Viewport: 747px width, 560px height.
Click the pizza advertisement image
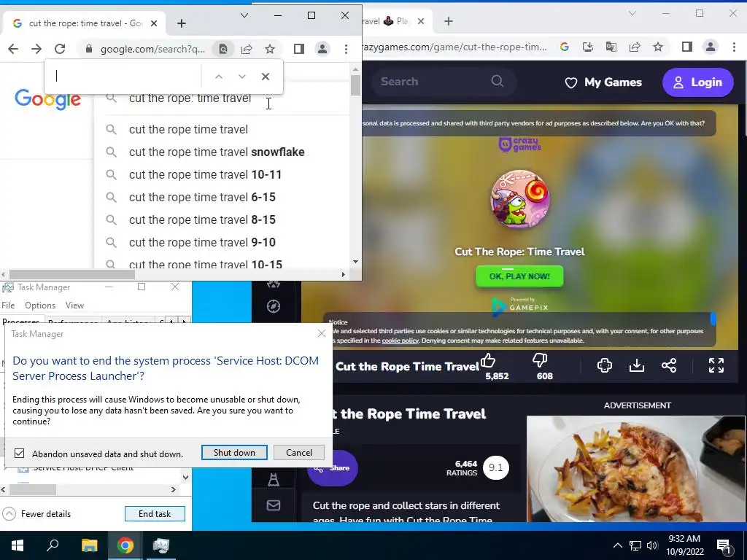click(635, 469)
